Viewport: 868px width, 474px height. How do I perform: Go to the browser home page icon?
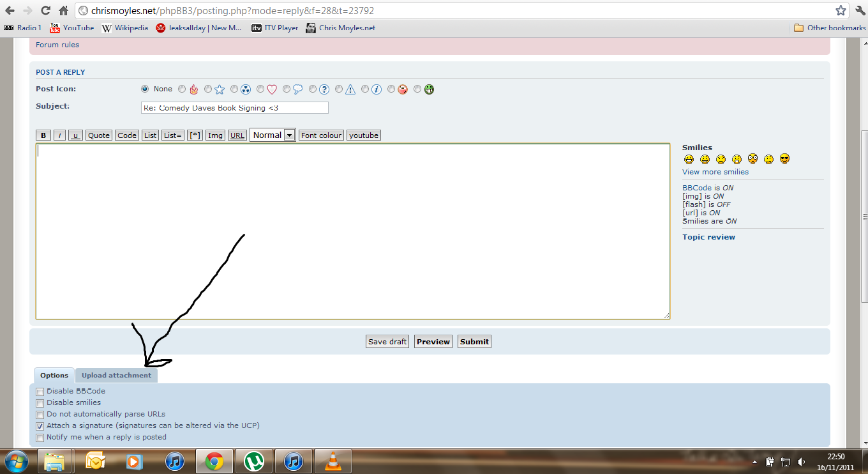click(63, 10)
